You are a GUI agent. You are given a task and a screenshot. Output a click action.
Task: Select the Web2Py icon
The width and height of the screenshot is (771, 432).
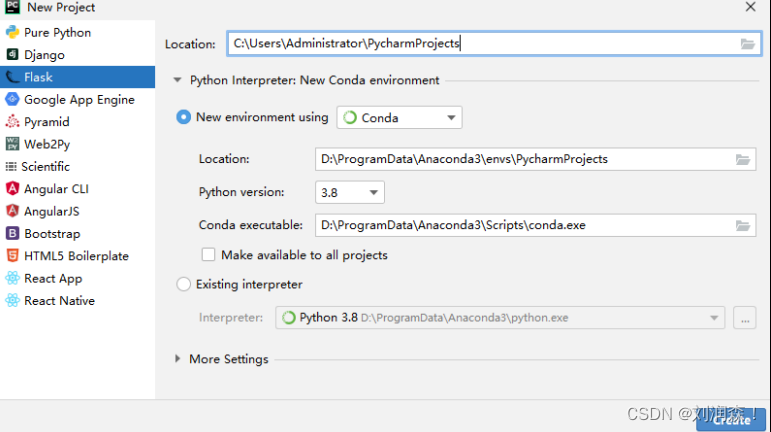tap(12, 144)
